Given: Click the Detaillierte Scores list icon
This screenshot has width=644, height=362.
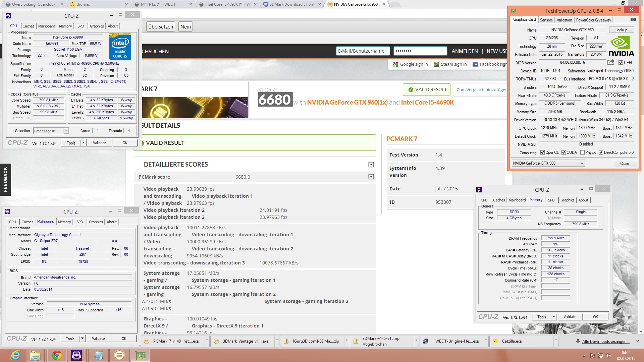Looking at the screenshot, I should coord(138,164).
